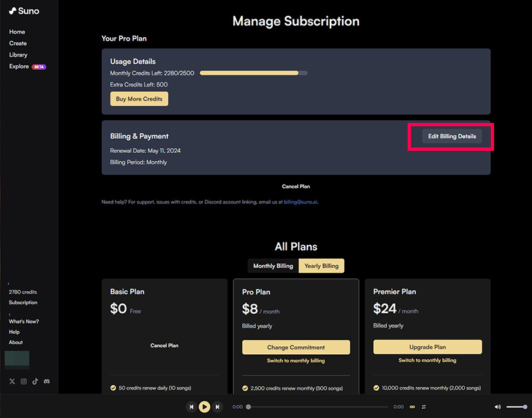Click the playback progress slider
This screenshot has width=532, height=418.
(x=318, y=407)
